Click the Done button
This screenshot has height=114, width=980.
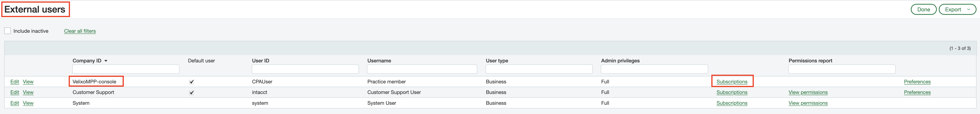(923, 9)
